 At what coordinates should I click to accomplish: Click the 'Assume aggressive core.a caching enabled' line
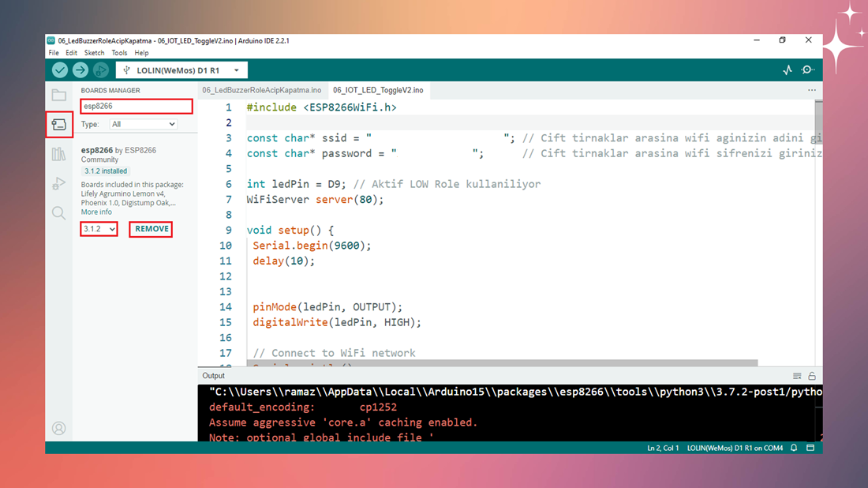pyautogui.click(x=342, y=422)
